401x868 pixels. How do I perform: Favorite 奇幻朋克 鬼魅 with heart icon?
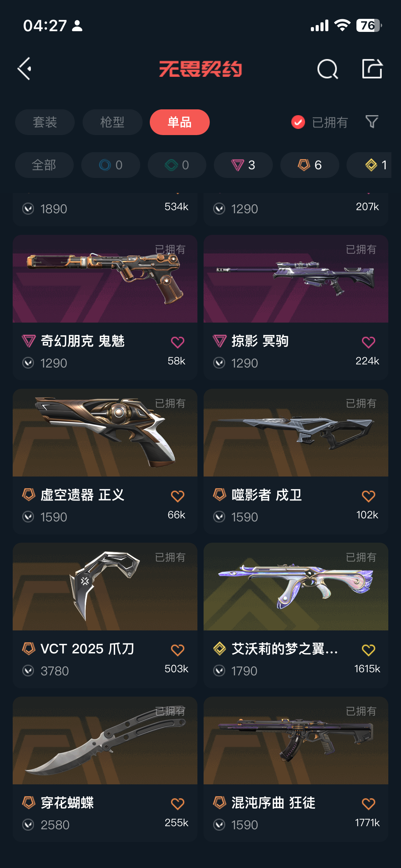click(178, 342)
